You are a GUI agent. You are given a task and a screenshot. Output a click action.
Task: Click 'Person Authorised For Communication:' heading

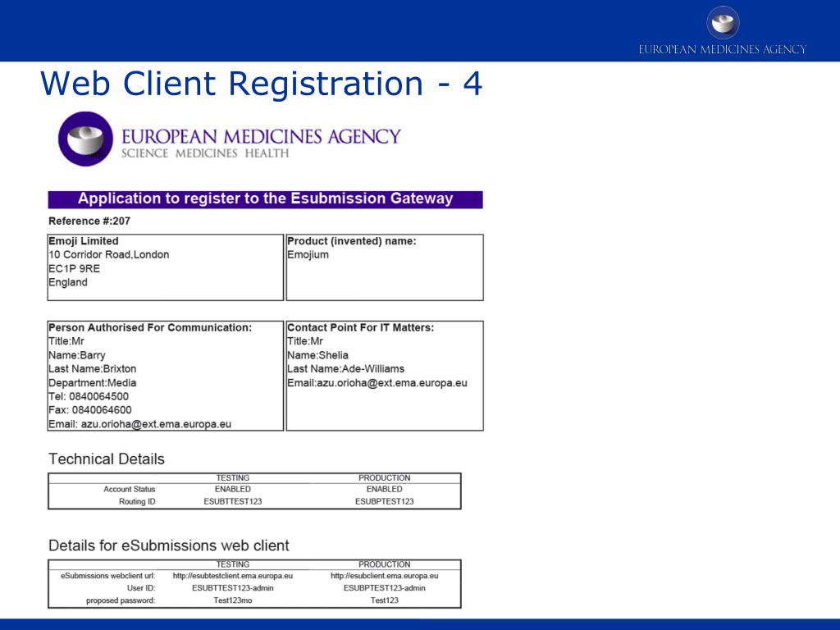(150, 327)
